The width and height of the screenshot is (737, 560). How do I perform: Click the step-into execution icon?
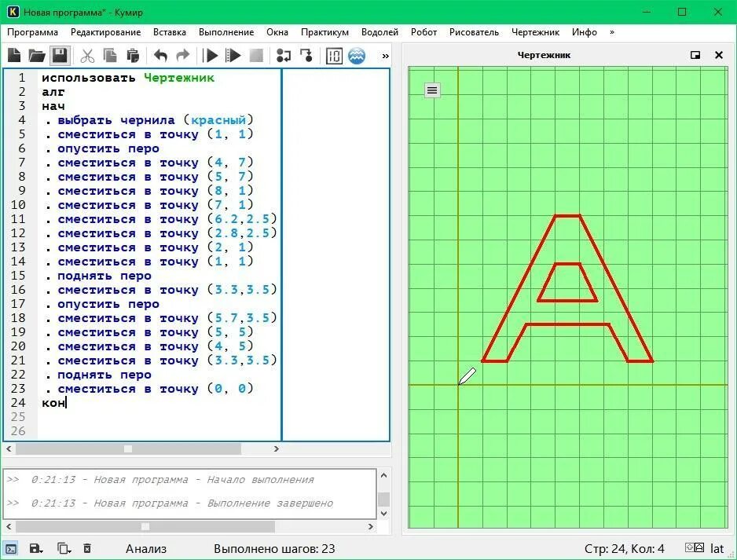306,56
